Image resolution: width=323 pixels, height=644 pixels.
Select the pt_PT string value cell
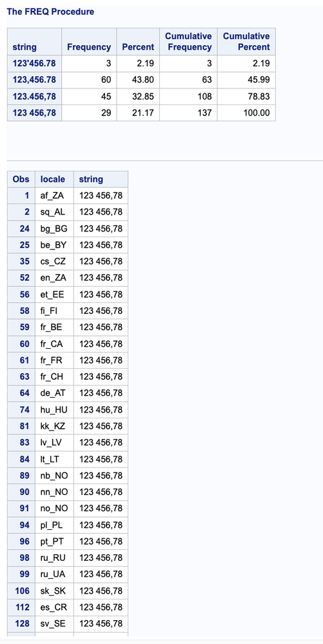[x=101, y=542]
